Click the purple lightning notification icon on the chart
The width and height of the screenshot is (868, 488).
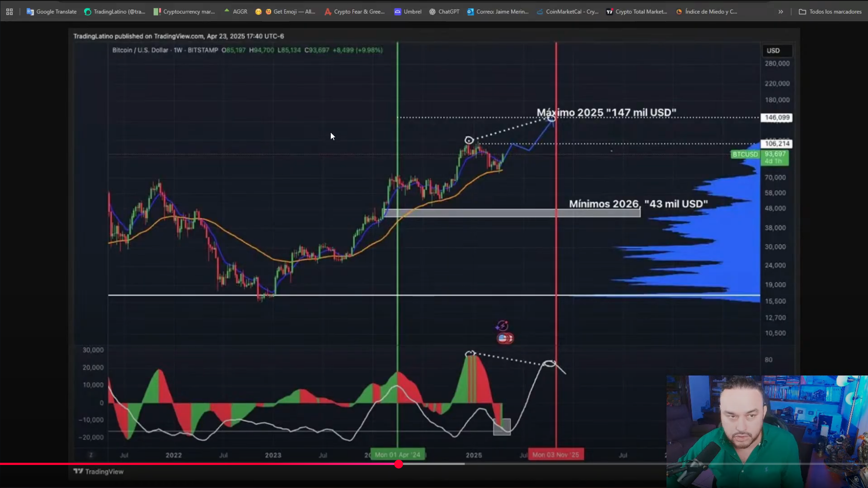click(x=502, y=325)
